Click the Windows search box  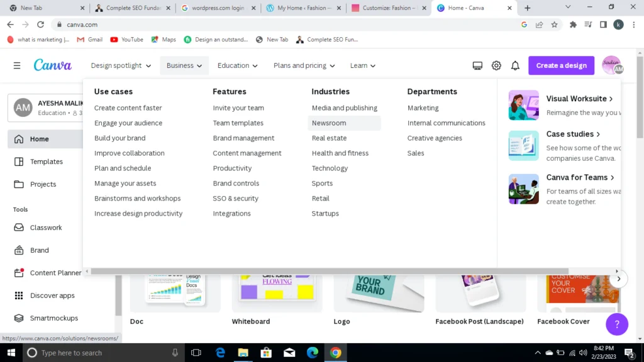(x=103, y=353)
